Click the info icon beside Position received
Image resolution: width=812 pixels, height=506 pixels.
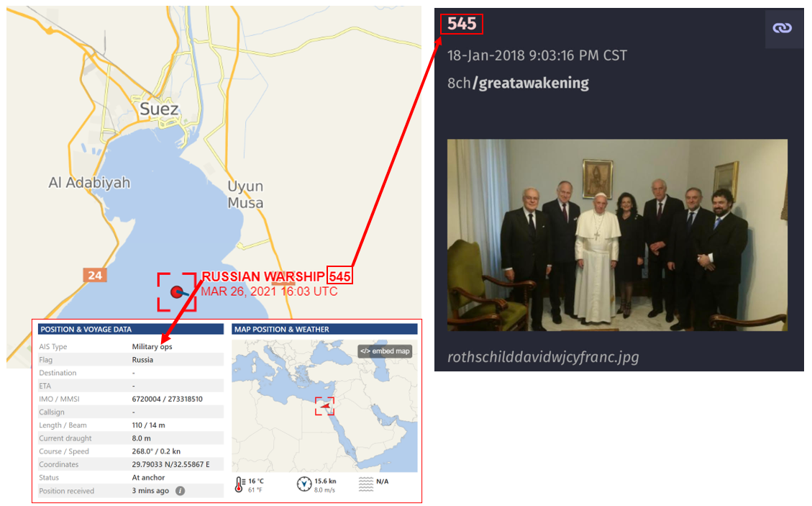coord(180,490)
